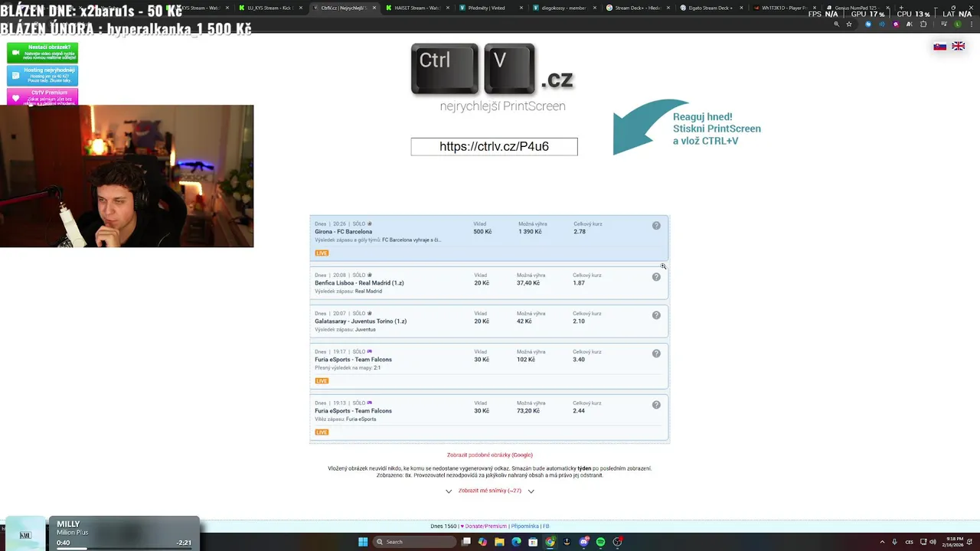Click the Slovak flag language icon
This screenshot has height=551, width=980.
939,47
